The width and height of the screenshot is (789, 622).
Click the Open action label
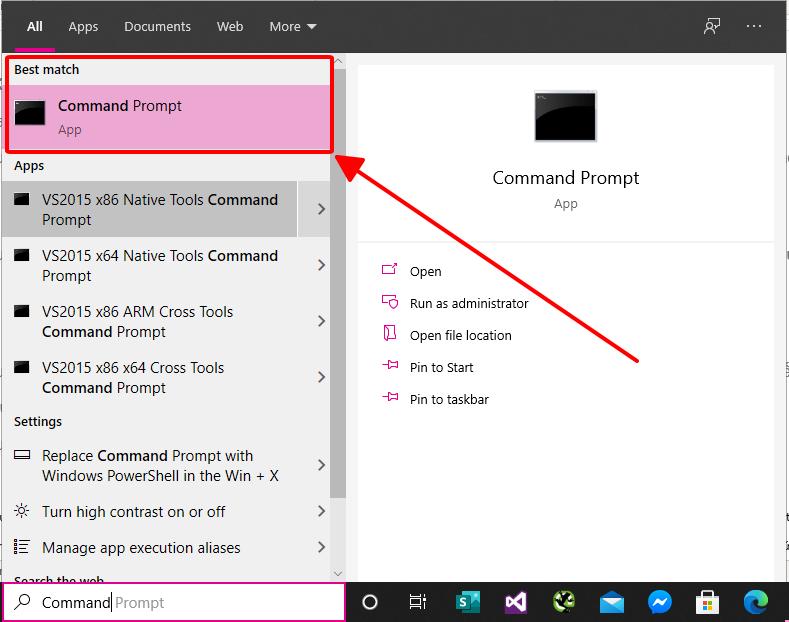pos(425,271)
